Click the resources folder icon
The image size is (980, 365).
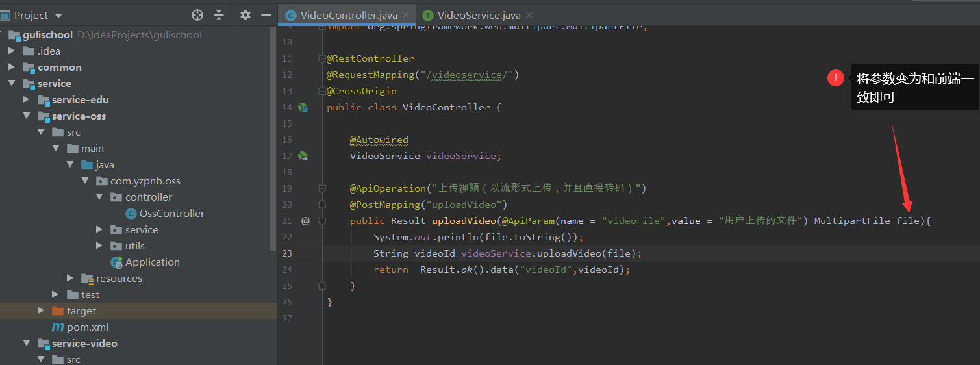tap(88, 278)
